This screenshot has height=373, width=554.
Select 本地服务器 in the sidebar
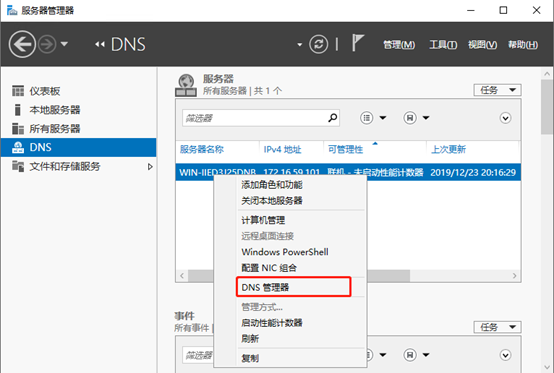78,110
